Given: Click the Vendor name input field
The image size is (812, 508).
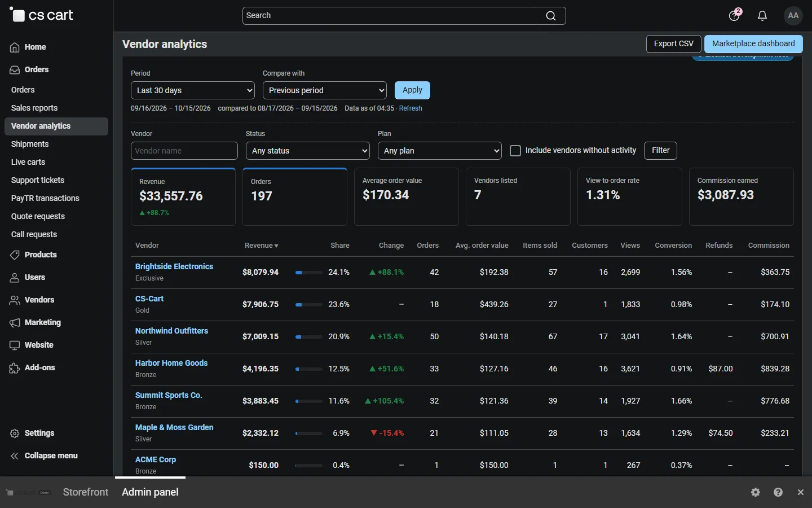Looking at the screenshot, I should (184, 151).
